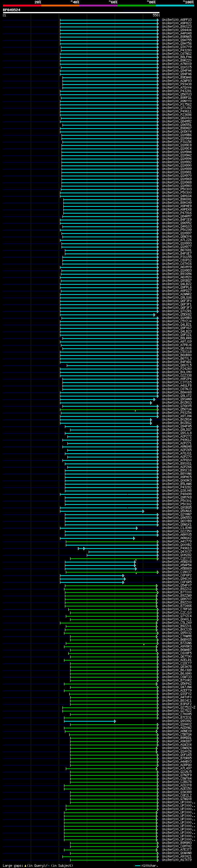Select the UniRef100_C1EIT2 entry
Viewport: 197px width, 868px height.
176,558
